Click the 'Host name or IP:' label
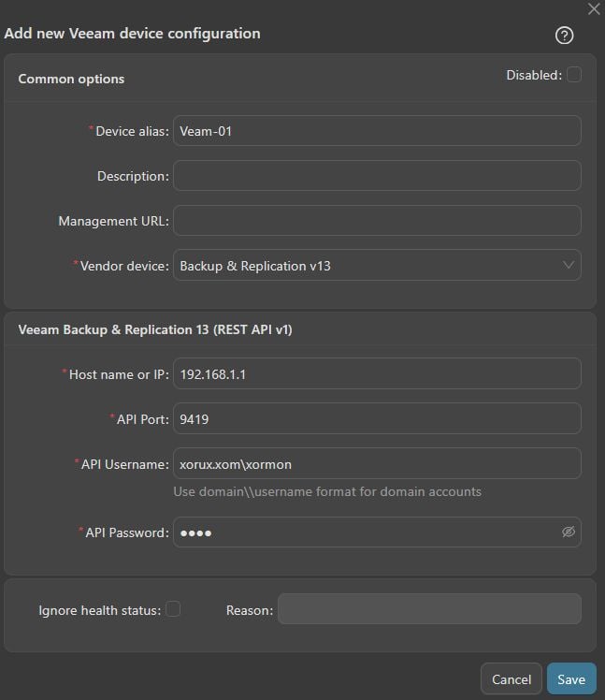Viewport: 605px width, 700px height. click(x=119, y=374)
